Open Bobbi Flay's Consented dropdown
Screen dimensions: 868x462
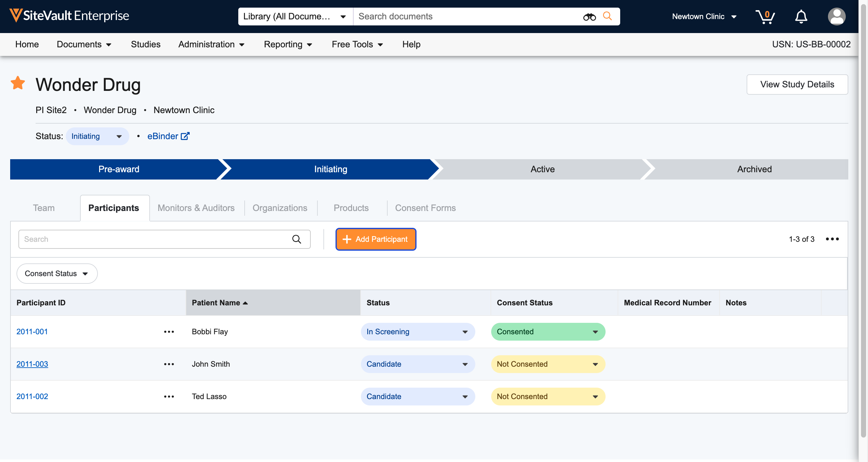point(548,332)
